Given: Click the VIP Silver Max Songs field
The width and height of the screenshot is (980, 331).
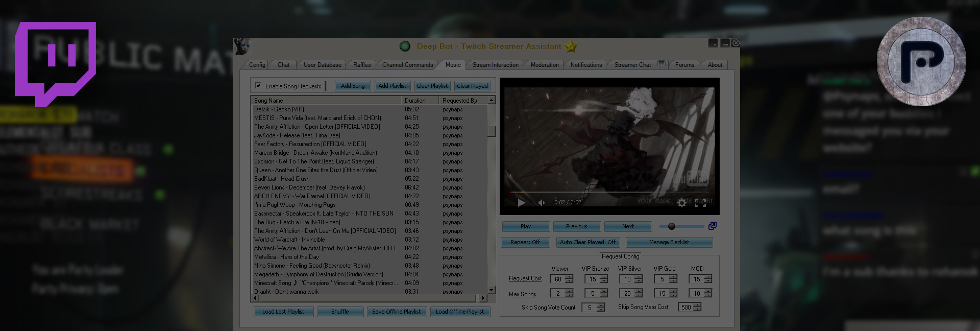Looking at the screenshot, I should coord(627,293).
